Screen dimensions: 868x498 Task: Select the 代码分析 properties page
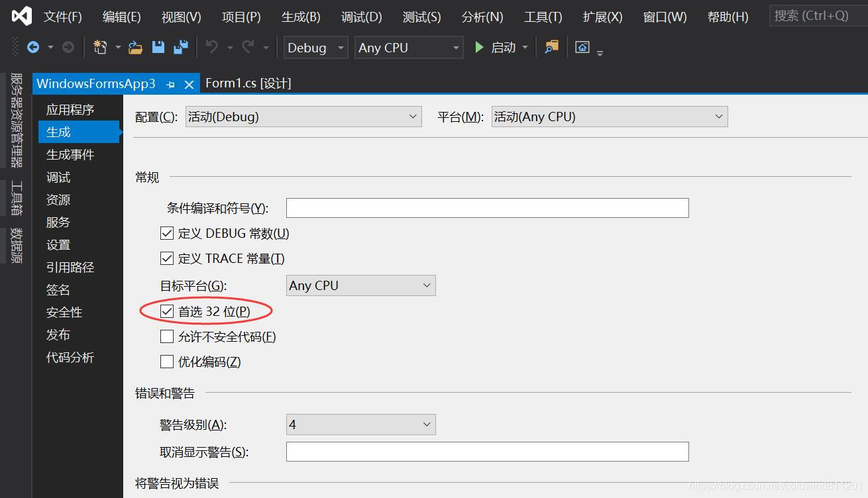coord(70,357)
